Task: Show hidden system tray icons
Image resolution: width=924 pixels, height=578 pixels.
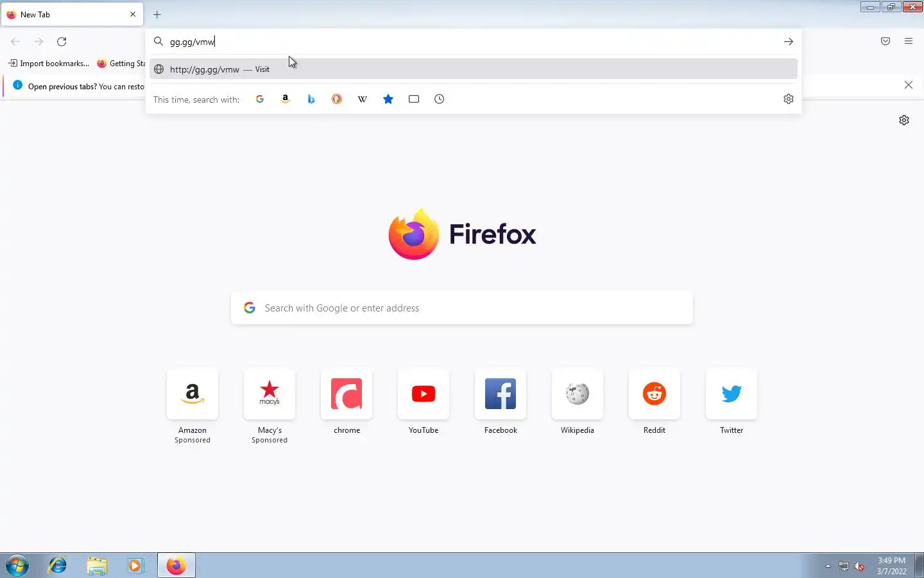Action: 828,566
